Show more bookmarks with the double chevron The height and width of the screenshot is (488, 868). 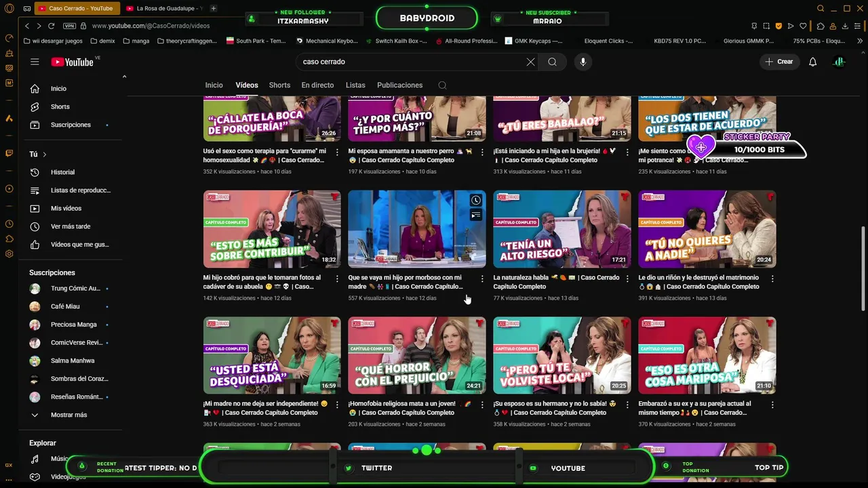coord(861,41)
